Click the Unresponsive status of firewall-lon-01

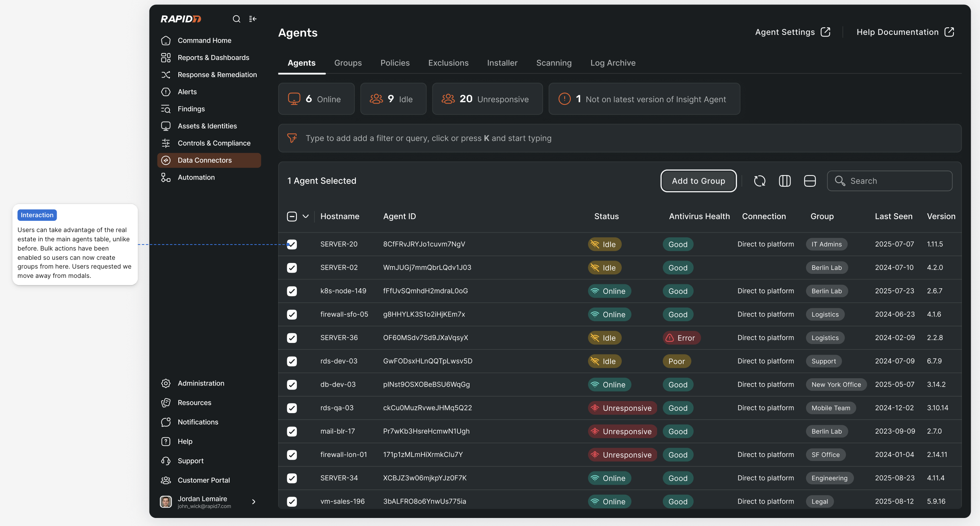point(623,455)
